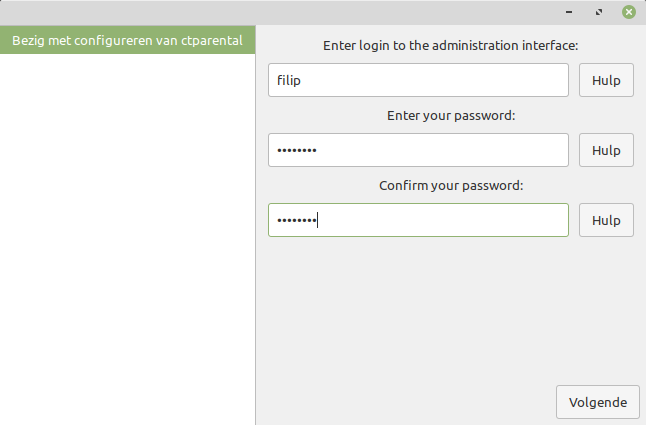Click the masked dots in the first password field
The width and height of the screenshot is (646, 425).
[296, 151]
